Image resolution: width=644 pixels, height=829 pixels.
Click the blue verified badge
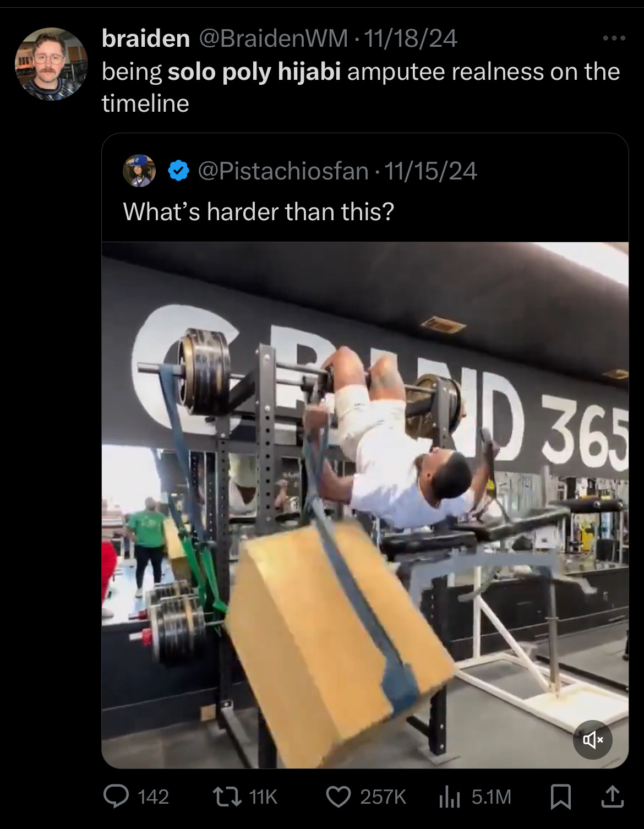pos(177,171)
